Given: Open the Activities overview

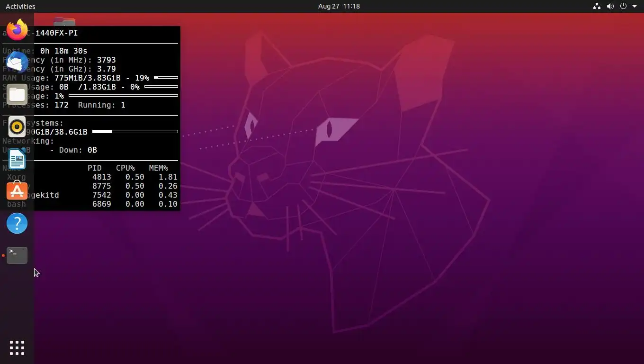Looking at the screenshot, I should coord(20,6).
